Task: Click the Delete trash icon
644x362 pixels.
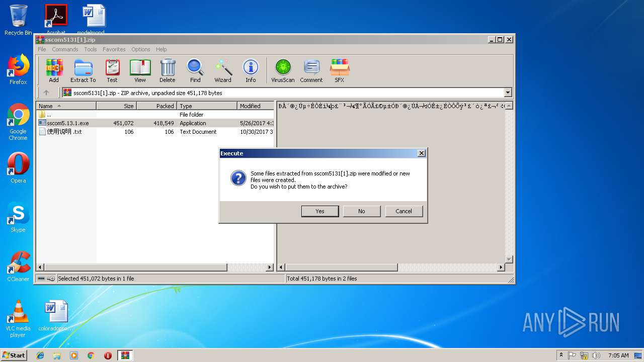Action: (168, 71)
